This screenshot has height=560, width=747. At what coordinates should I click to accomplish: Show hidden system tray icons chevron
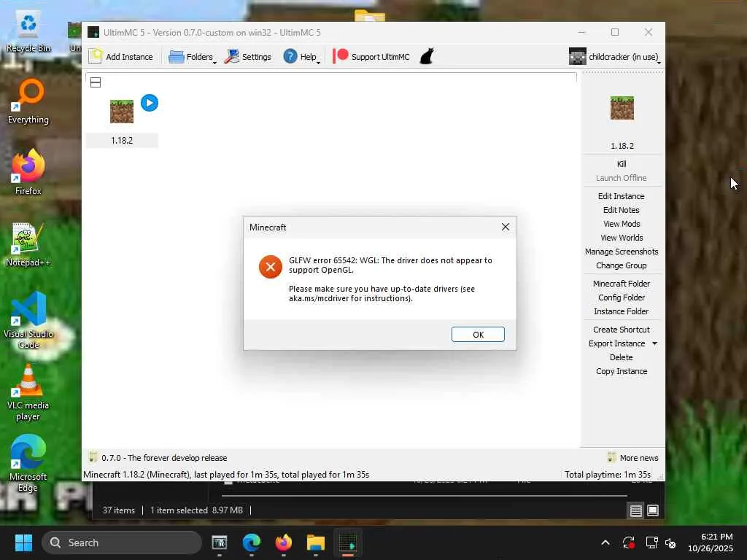coord(605,542)
